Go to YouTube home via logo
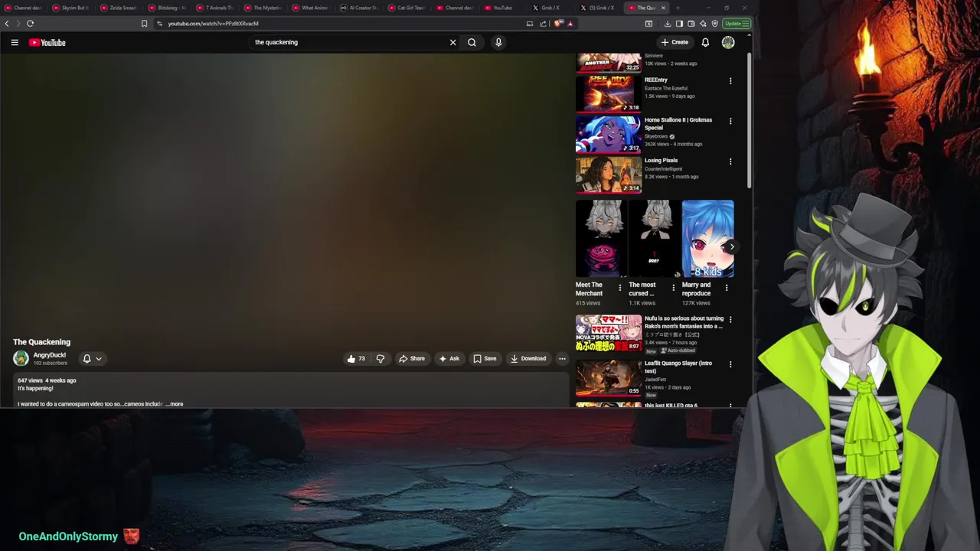This screenshot has height=551, width=980. 47,43
